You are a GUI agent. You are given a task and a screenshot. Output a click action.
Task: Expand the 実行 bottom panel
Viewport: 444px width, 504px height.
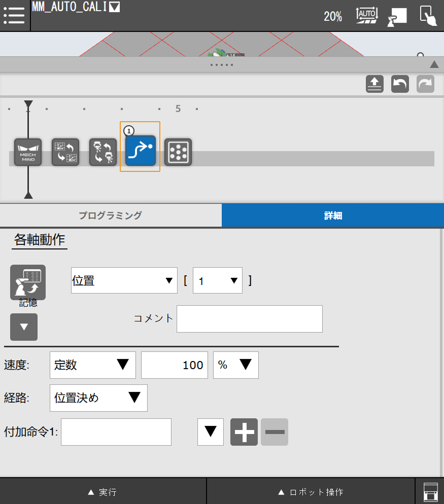tap(103, 492)
